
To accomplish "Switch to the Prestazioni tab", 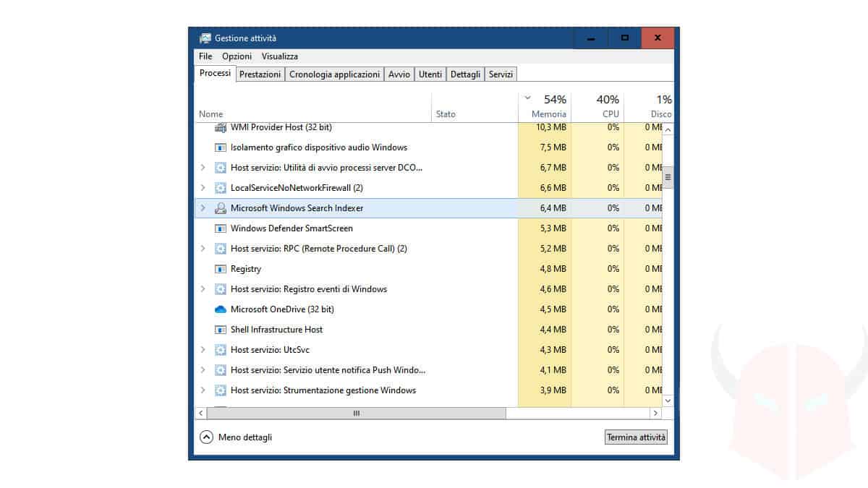I will 260,74.
